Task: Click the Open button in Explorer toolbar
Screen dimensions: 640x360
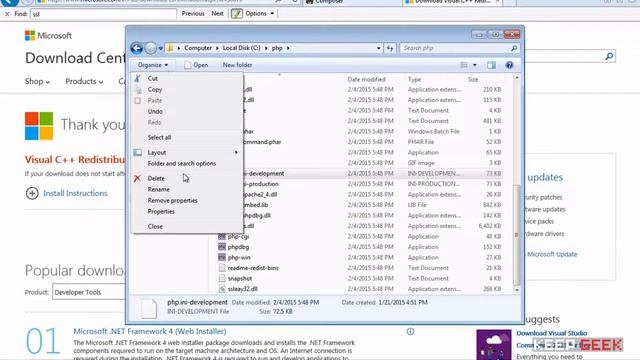Action: pos(196,65)
